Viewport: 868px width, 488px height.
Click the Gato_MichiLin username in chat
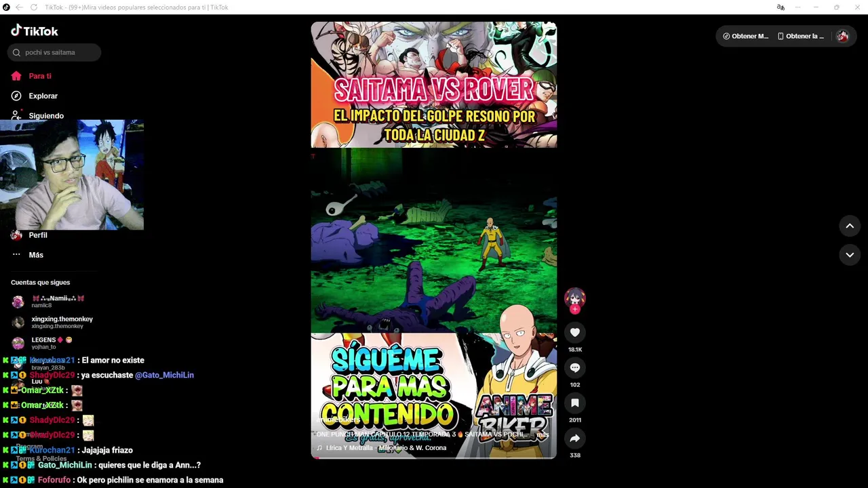coord(64,465)
